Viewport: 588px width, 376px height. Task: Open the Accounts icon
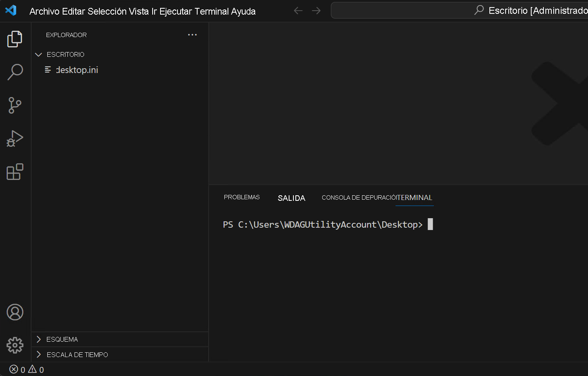pyautogui.click(x=15, y=312)
